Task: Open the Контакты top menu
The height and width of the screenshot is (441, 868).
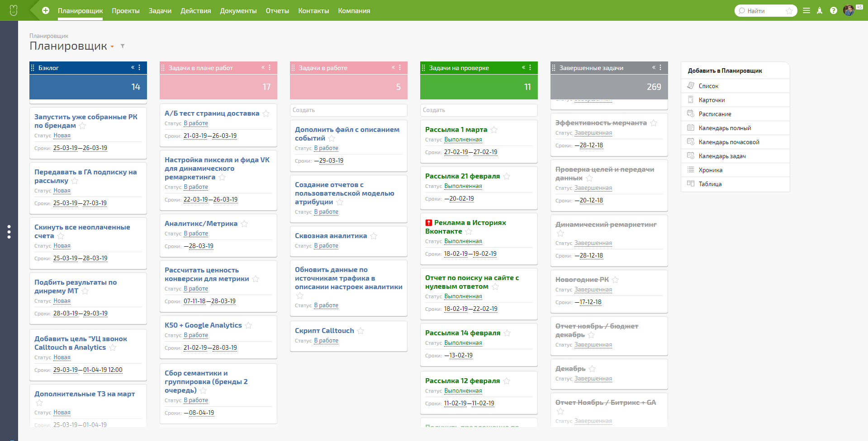Action: click(x=313, y=11)
